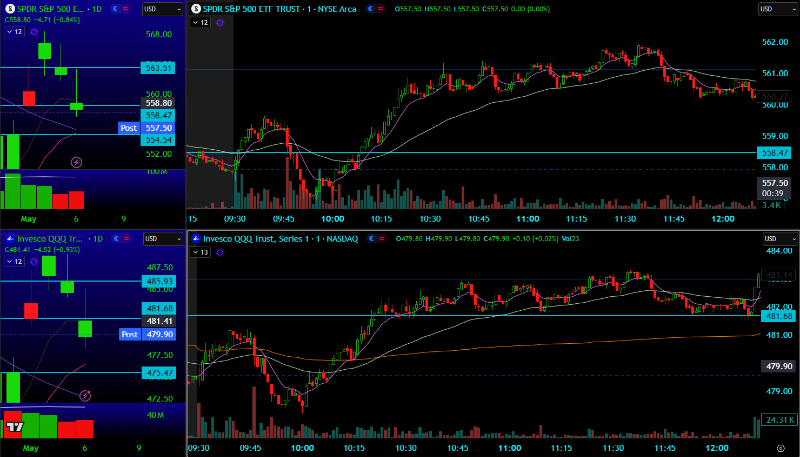
Task: Expand the 12 indicators legend on SPY daily chart
Action: pyautogui.click(x=14, y=32)
